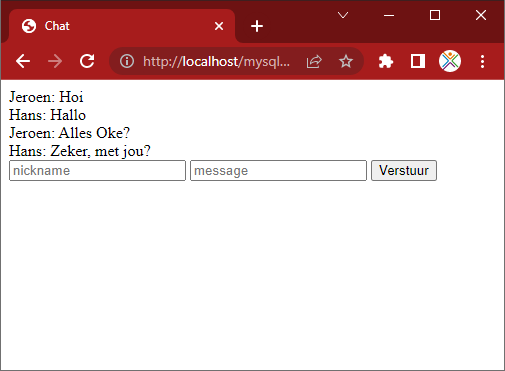Viewport: 505px width, 371px height.
Task: Share this page via share icon
Action: [x=314, y=61]
